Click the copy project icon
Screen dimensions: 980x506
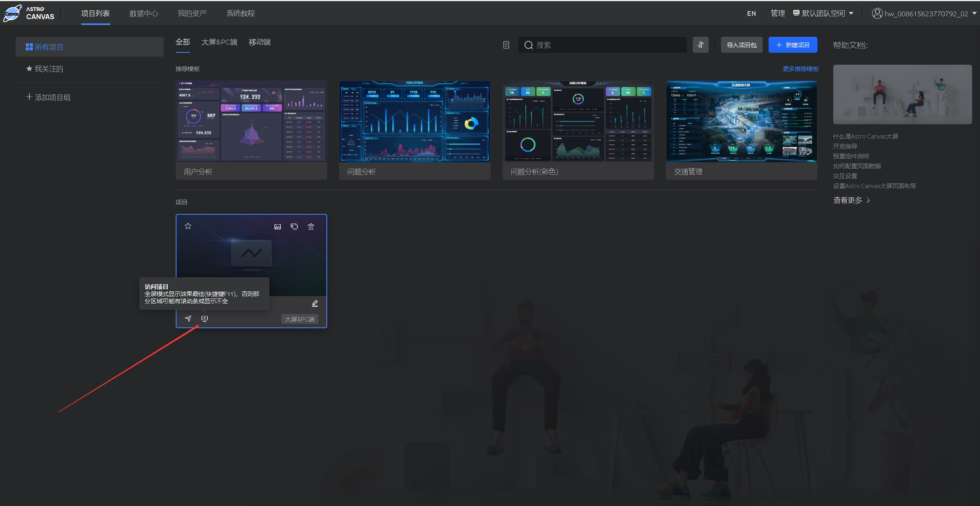click(294, 227)
